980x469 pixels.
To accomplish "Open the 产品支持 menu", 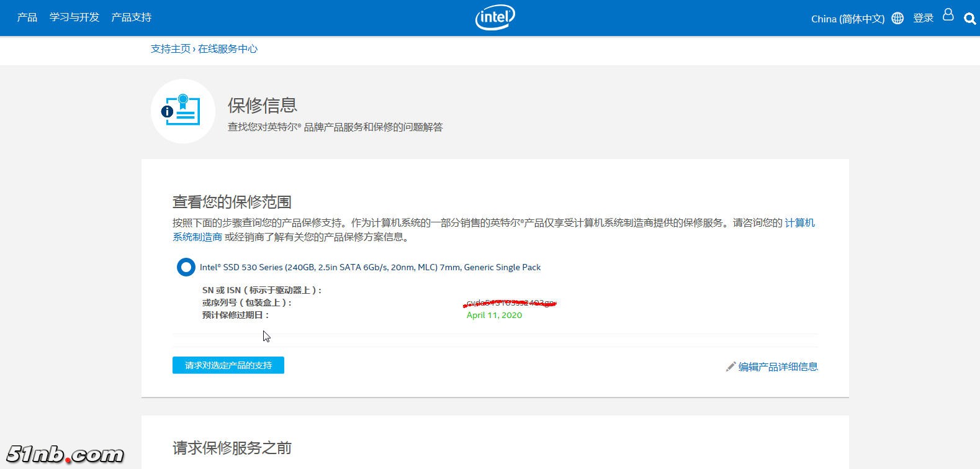I will 131,17.
